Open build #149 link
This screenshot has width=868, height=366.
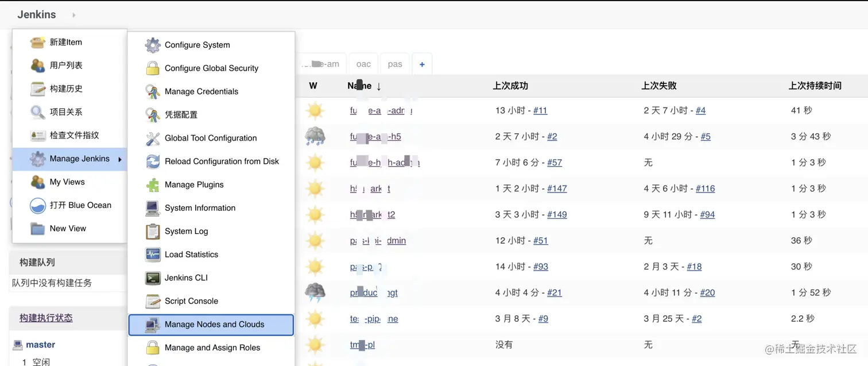click(x=557, y=214)
